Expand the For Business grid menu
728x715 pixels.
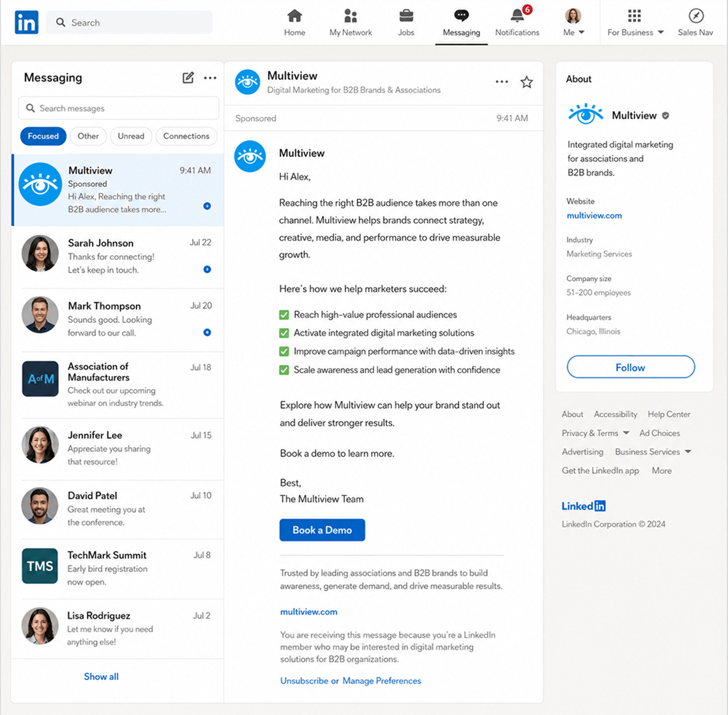point(635,22)
